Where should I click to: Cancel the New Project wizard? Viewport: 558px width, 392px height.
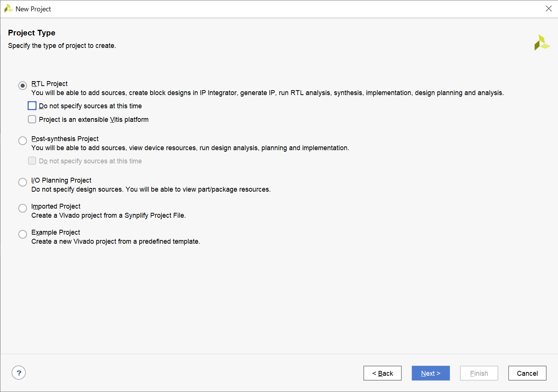pos(527,373)
